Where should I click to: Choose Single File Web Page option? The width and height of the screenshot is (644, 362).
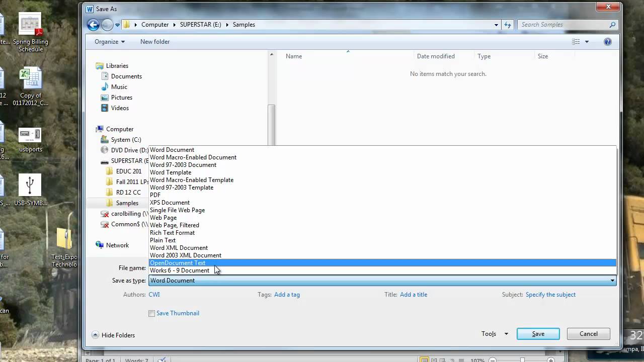coord(382,210)
